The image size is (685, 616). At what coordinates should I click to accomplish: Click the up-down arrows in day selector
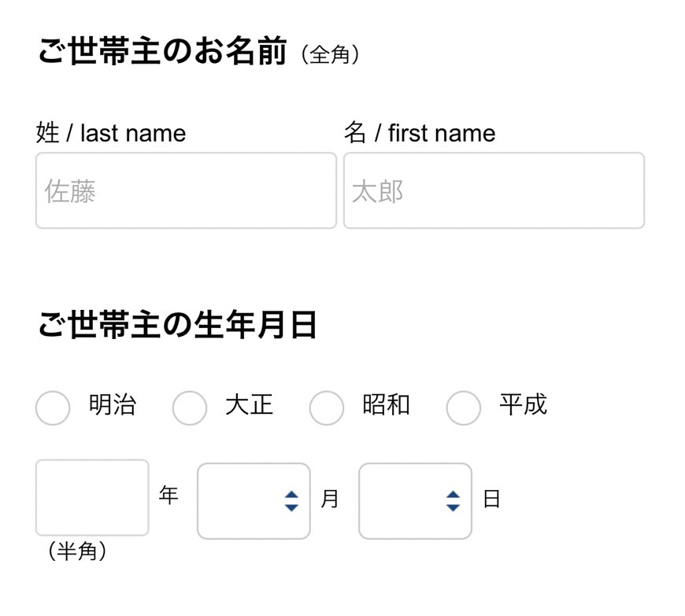pyautogui.click(x=452, y=501)
